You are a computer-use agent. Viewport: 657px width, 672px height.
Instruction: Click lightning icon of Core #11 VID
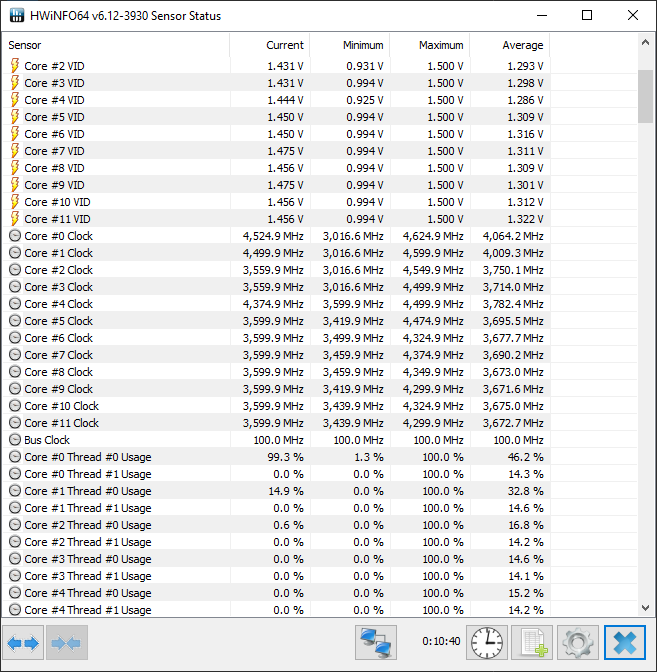[15, 219]
